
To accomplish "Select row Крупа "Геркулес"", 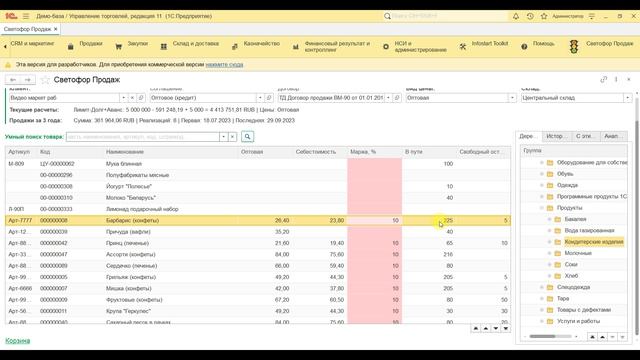I will tap(258, 311).
